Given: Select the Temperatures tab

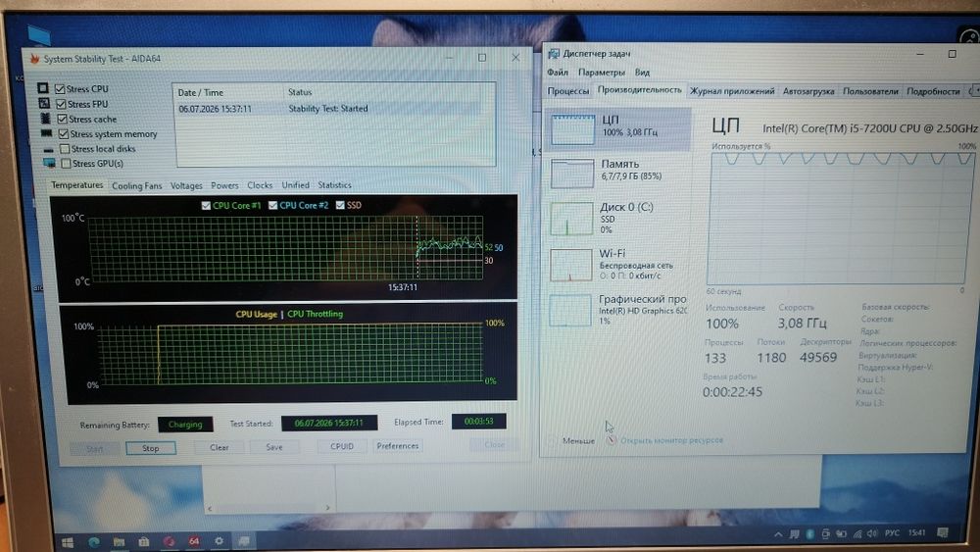Looking at the screenshot, I should [76, 185].
